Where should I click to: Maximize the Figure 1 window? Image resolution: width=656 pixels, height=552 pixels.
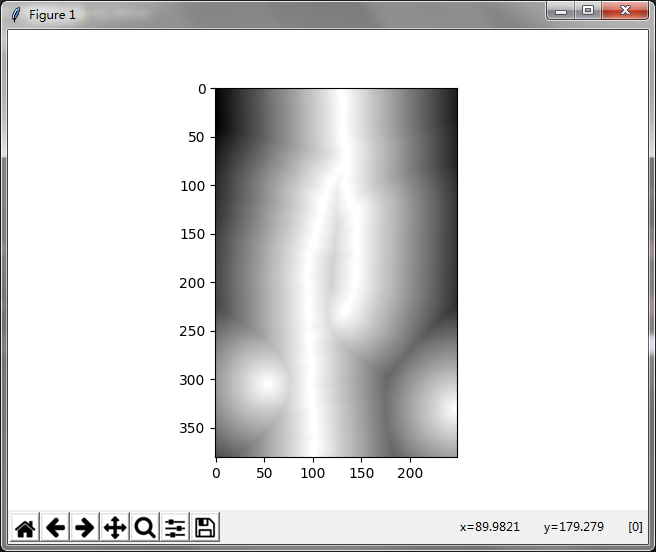588,10
